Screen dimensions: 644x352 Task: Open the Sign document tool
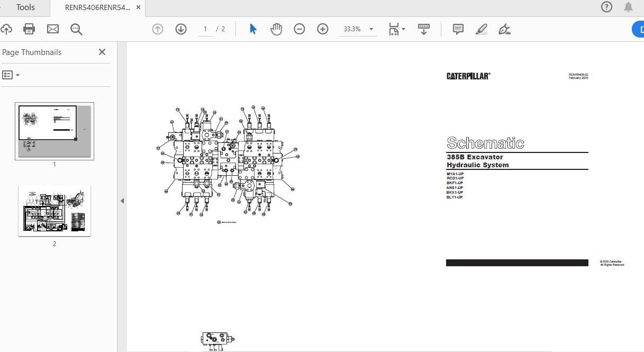[505, 29]
